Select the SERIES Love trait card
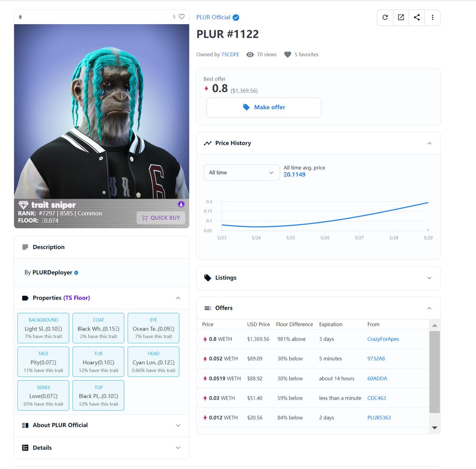Image resolution: width=476 pixels, height=469 pixels. point(43,396)
